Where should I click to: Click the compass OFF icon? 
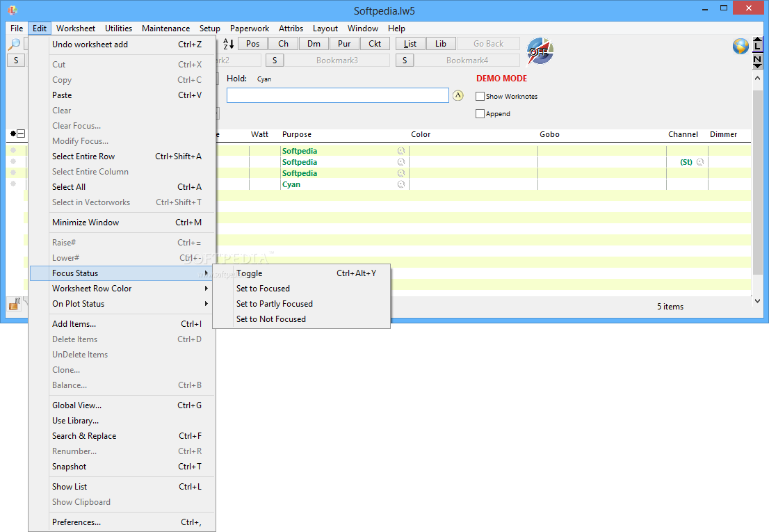click(x=540, y=51)
